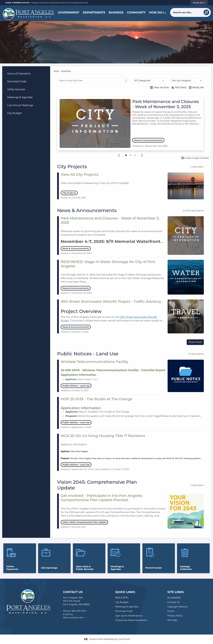Viewport: 213px width, 644px height.
Task: Open 16th Street Stormwater Retrofit Project link
Action: 109,319
